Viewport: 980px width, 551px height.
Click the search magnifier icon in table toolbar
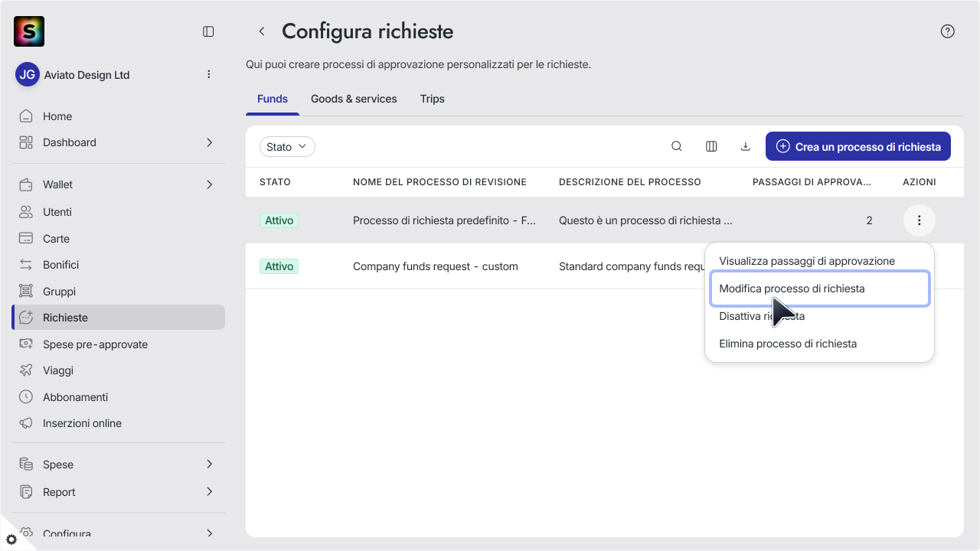(677, 146)
